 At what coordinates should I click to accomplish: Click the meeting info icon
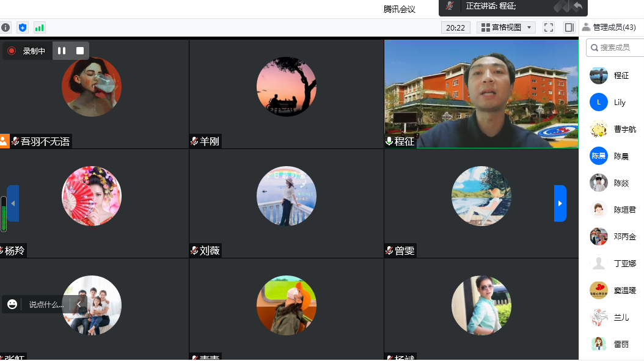point(5,27)
